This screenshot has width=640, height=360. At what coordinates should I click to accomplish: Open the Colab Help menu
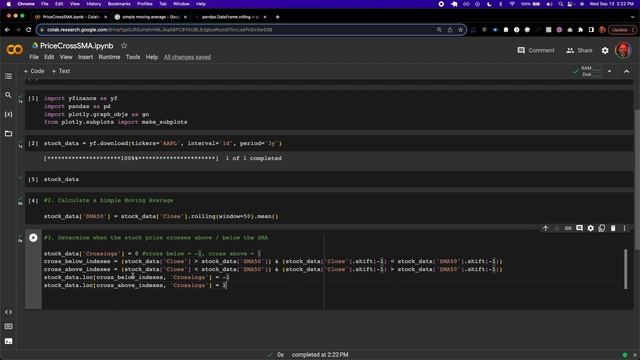pyautogui.click(x=151, y=57)
